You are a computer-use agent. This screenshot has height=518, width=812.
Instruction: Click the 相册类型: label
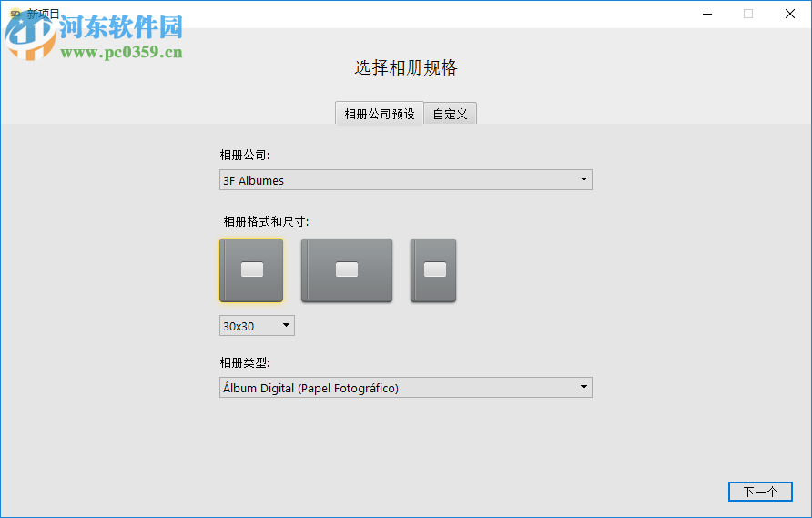click(x=245, y=362)
